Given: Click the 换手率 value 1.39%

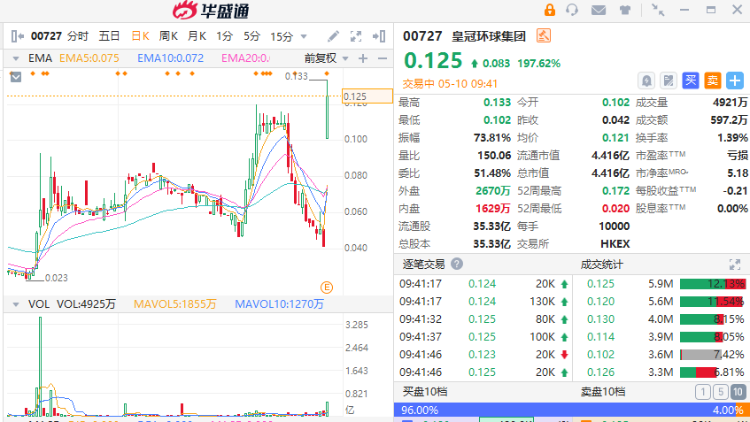Looking at the screenshot, I should click(732, 138).
